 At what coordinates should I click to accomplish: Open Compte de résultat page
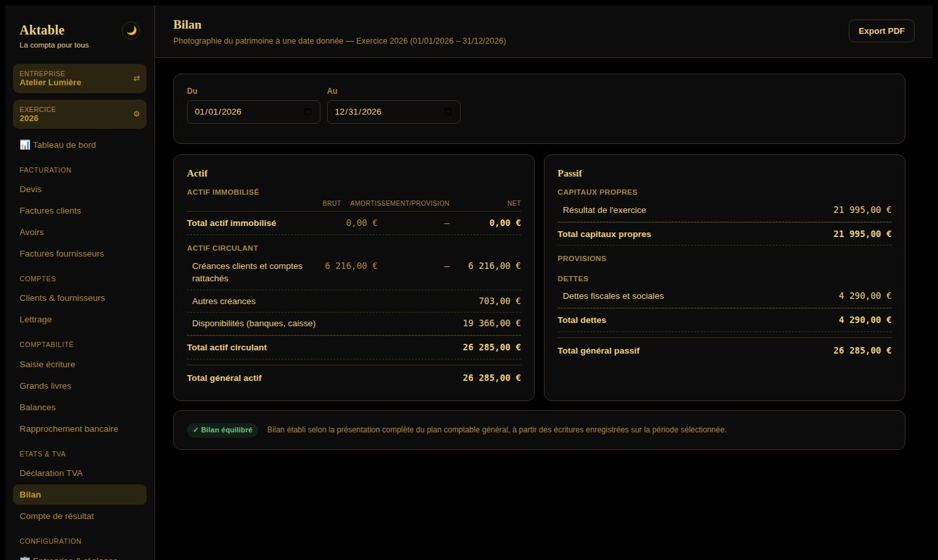click(57, 516)
